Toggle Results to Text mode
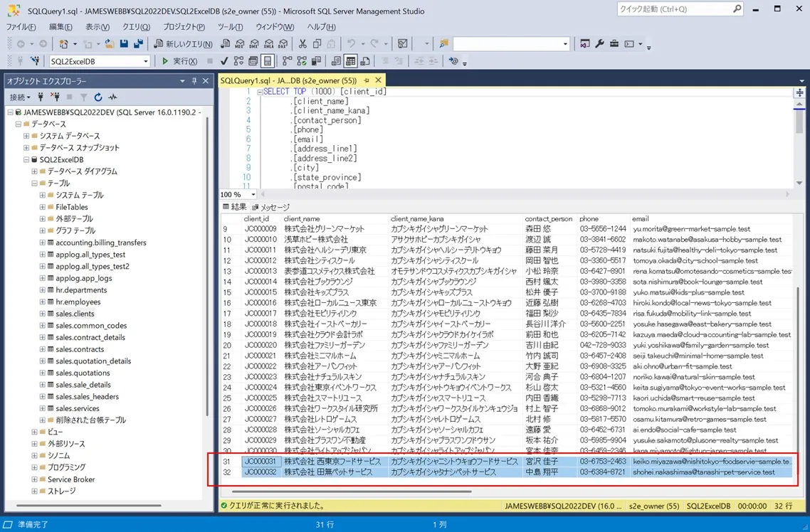 (336, 61)
